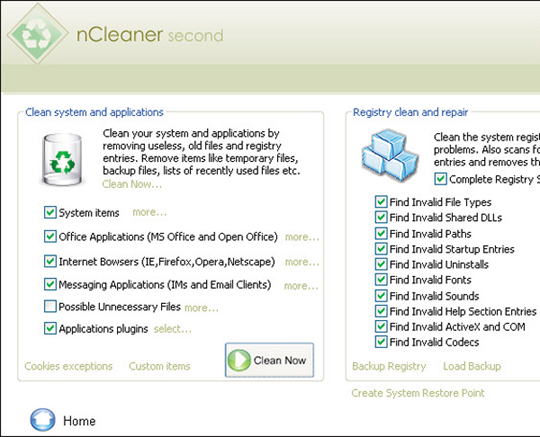Open select link for Applications plugins
Image resolution: width=540 pixels, height=437 pixels.
click(x=173, y=329)
